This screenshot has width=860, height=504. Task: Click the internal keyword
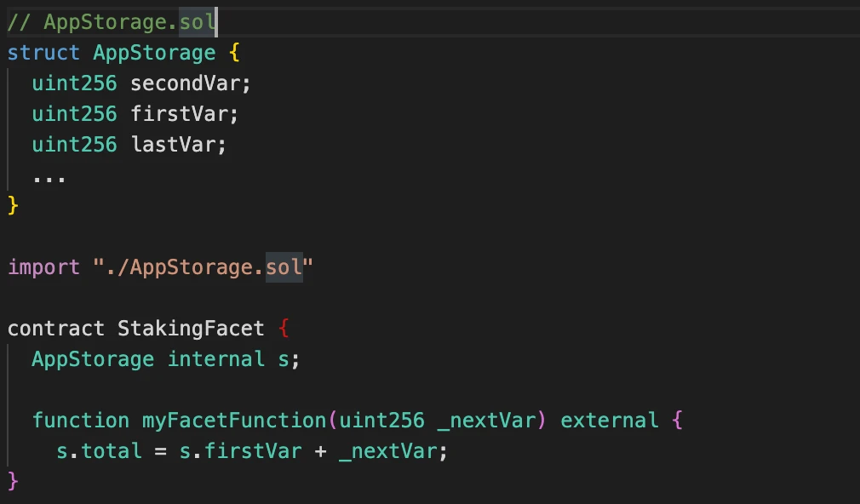216,359
